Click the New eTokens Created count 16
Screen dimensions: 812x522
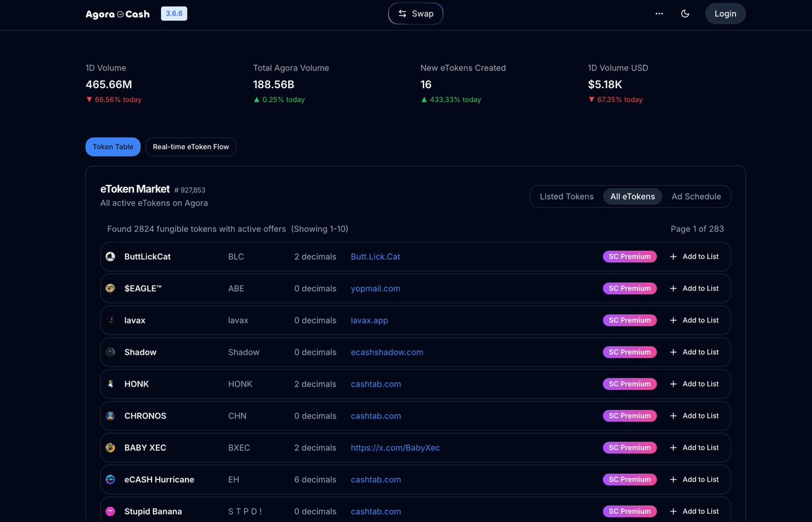coord(426,85)
